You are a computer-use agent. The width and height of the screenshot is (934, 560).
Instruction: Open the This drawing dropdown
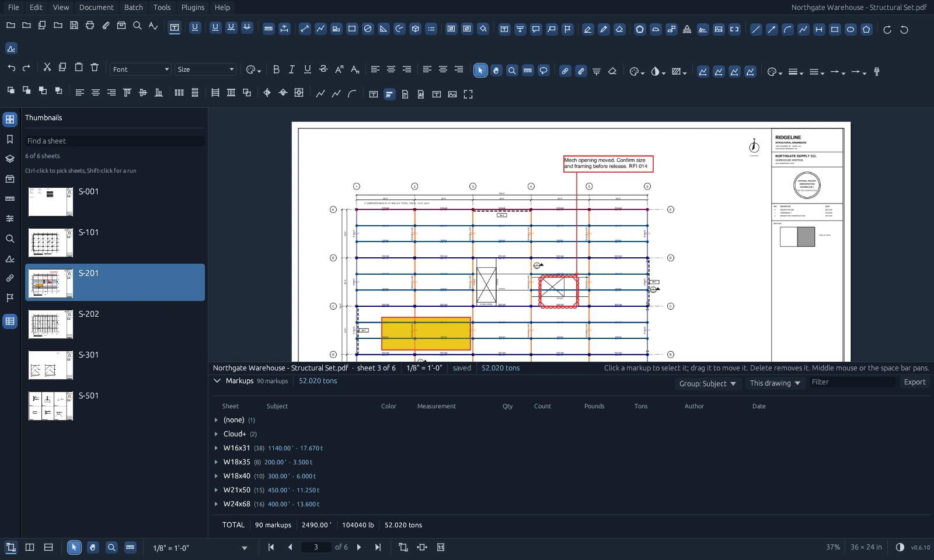775,383
